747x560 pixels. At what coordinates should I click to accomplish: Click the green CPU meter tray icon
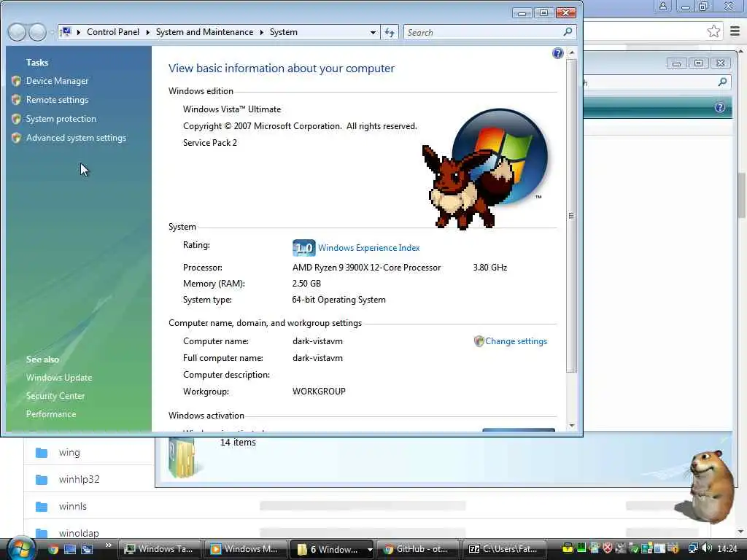[x=581, y=548]
